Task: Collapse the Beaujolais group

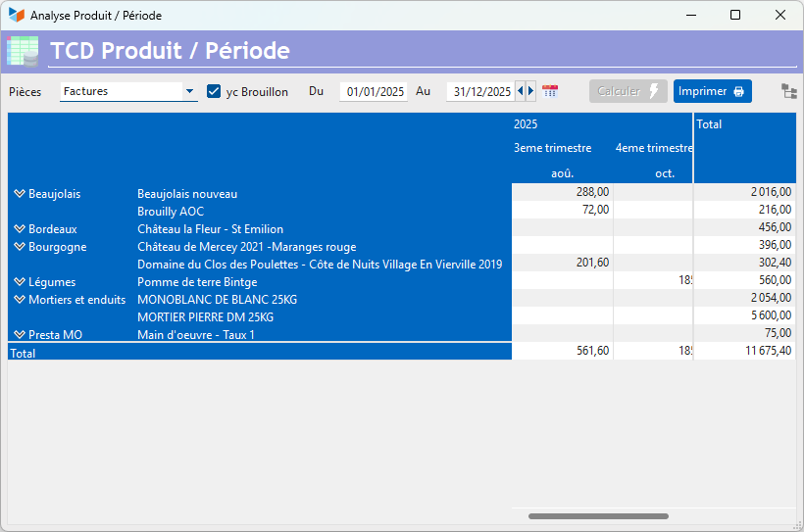Action: (19, 194)
